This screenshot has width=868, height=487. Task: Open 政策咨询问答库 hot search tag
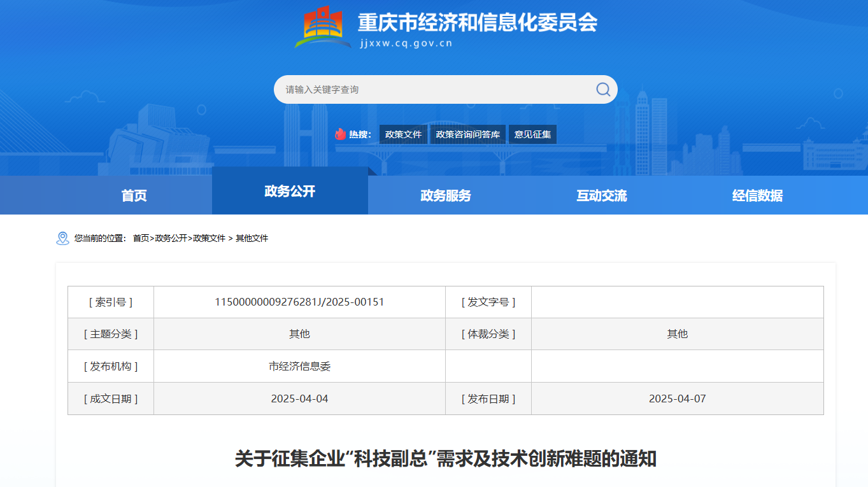tap(467, 134)
